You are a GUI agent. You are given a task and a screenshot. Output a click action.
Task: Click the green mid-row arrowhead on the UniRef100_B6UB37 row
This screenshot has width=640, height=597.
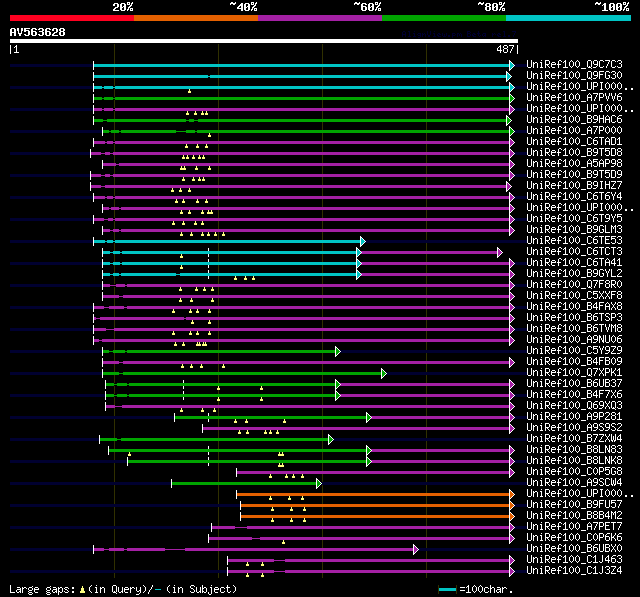pos(338,385)
